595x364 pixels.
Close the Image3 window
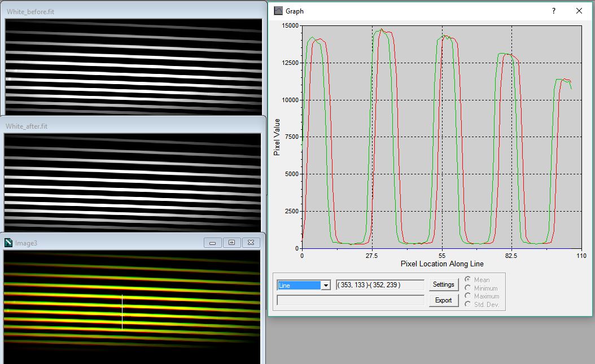[x=251, y=243]
